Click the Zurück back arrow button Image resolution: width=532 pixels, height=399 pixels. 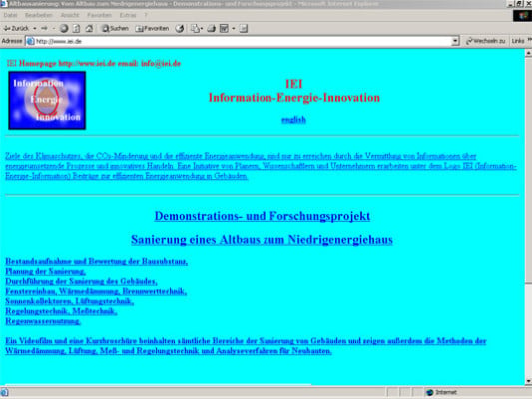16,29
